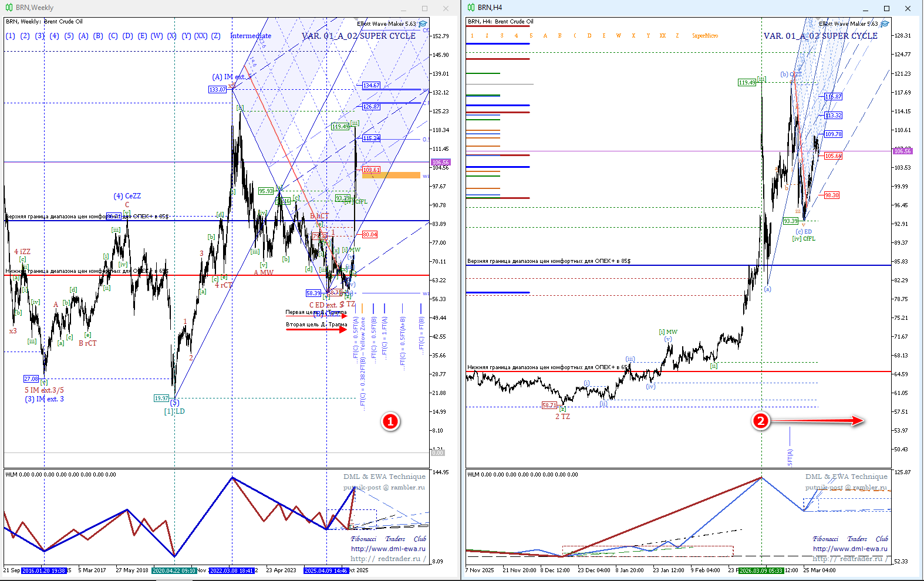
Task: Pick the (1) wave label in Weekly chart
Action: coord(11,36)
